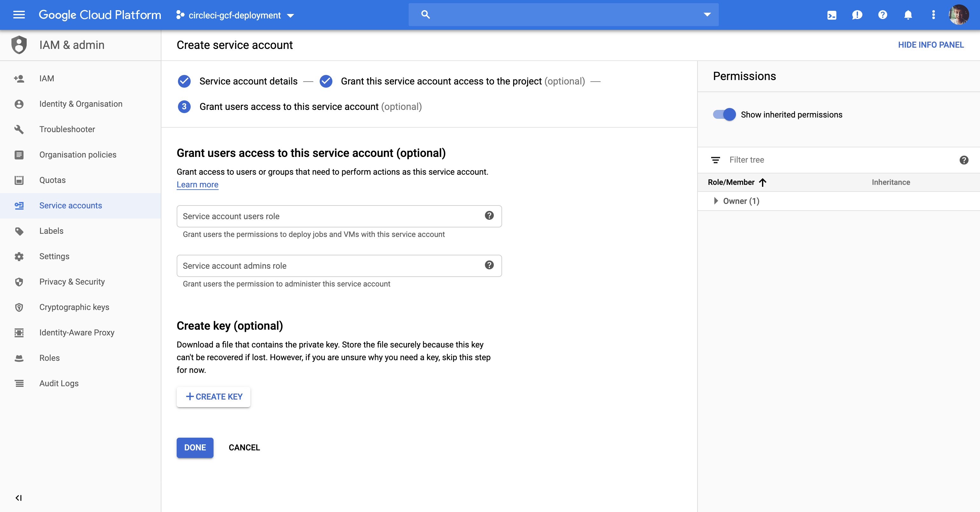Click the CREATE KEY button
The image size is (980, 512).
click(x=214, y=397)
